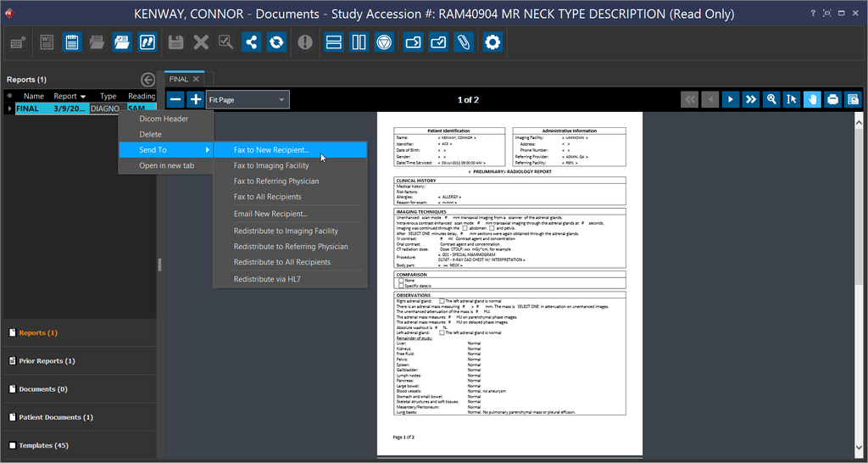Click the refresh sync icon
Screen dimensions: 868x463
point(275,42)
